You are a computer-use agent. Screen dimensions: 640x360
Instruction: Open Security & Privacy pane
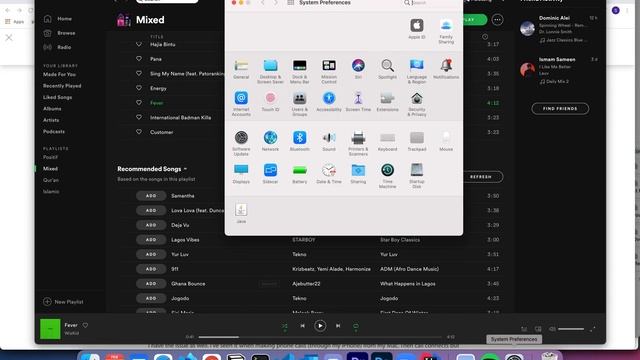pos(416,104)
